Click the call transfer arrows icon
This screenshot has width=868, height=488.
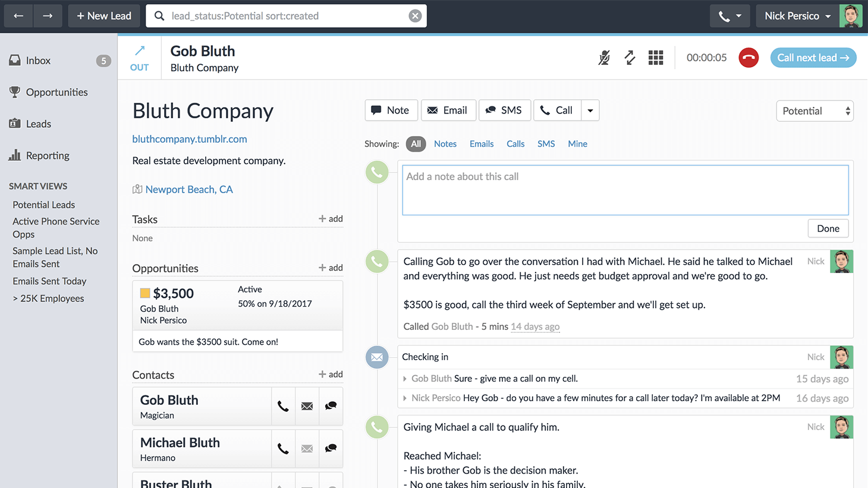pyautogui.click(x=630, y=58)
